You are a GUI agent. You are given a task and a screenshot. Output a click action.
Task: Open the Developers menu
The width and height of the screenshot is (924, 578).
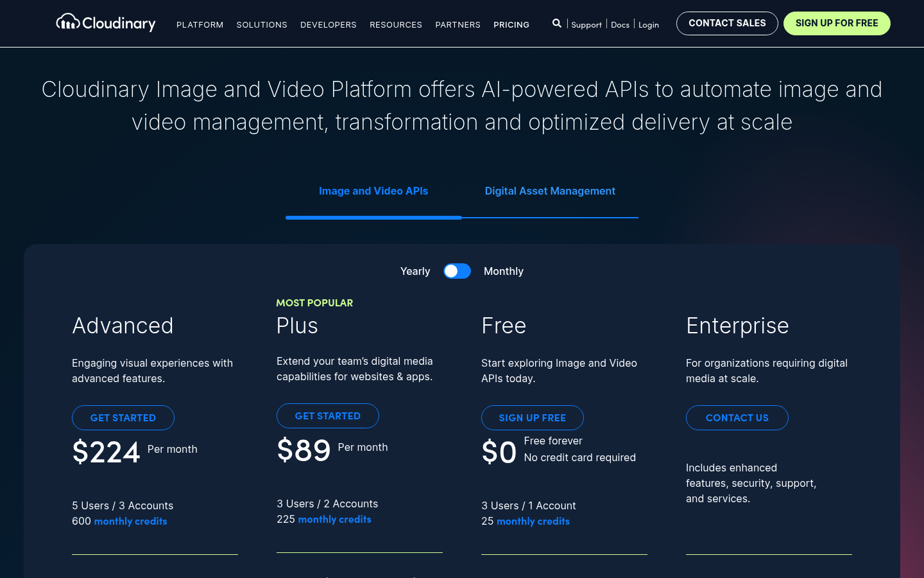tap(329, 24)
